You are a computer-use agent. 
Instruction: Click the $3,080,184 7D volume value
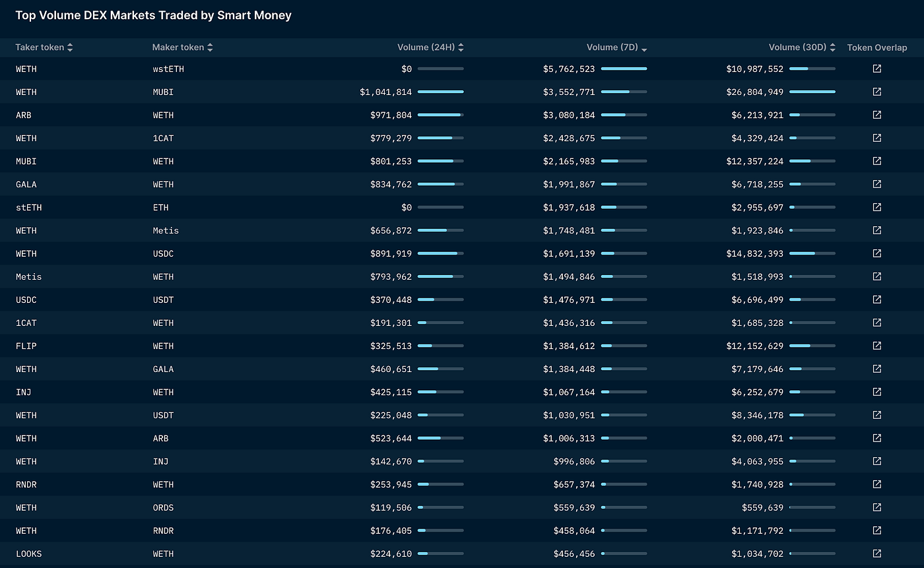coord(569,115)
